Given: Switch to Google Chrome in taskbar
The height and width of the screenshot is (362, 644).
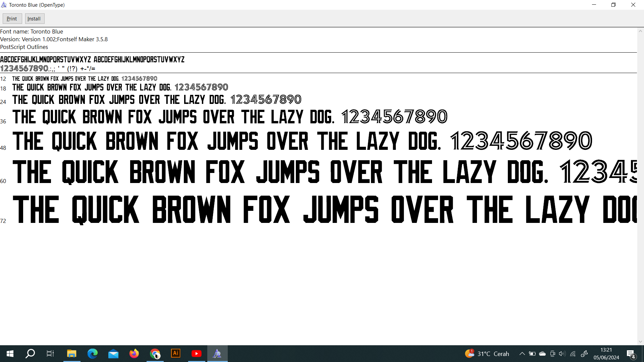Looking at the screenshot, I should (x=155, y=354).
